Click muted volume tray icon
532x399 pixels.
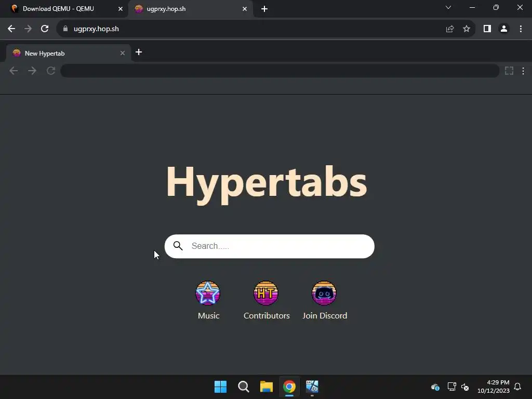tap(465, 387)
